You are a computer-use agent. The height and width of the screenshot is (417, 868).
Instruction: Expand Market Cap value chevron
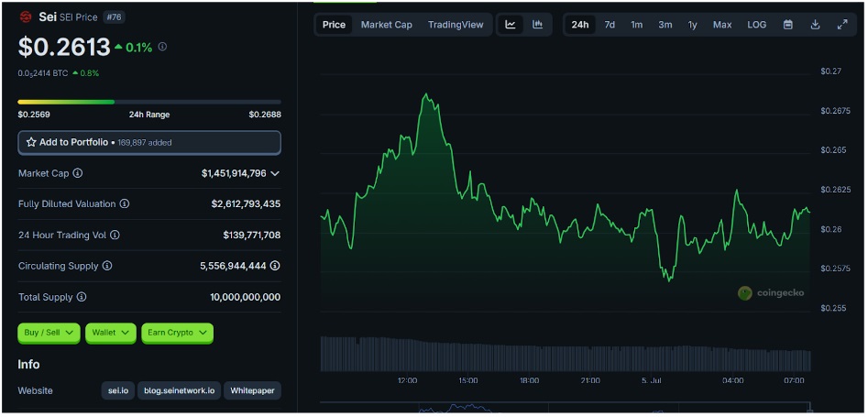(275, 173)
